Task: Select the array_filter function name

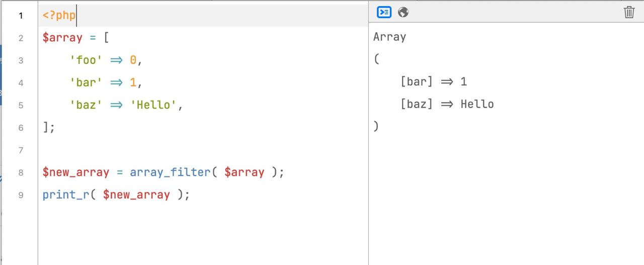Action: click(170, 172)
